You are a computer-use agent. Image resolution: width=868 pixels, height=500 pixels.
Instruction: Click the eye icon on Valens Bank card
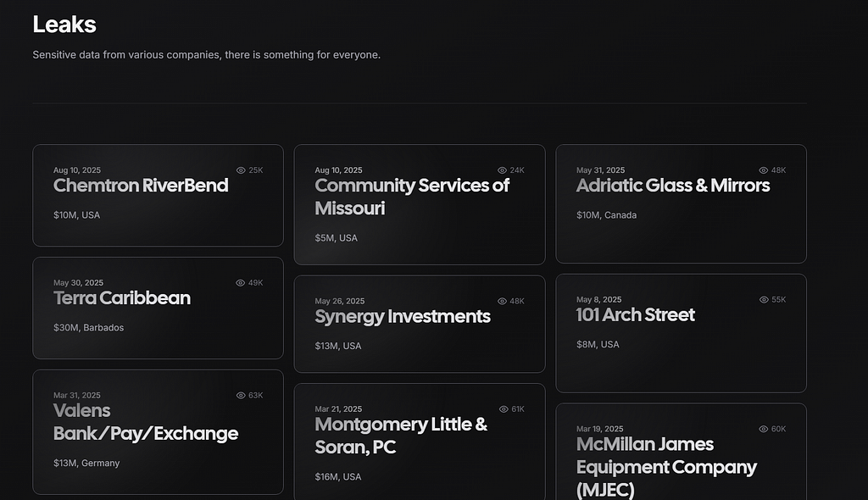point(241,396)
